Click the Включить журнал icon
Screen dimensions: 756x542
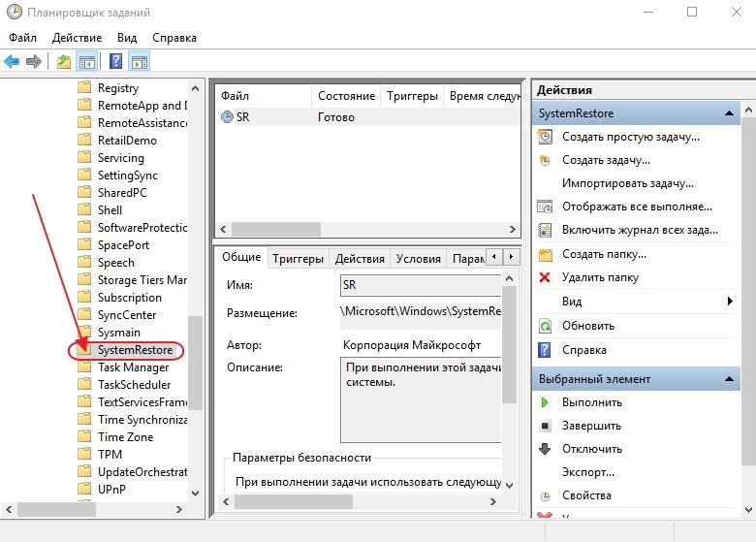click(545, 230)
